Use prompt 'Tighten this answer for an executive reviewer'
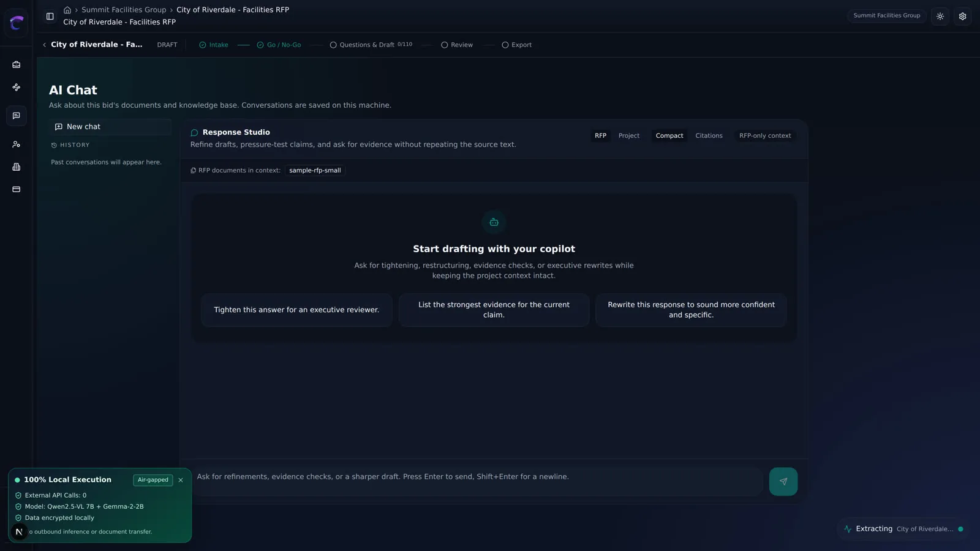980x551 pixels. click(296, 310)
